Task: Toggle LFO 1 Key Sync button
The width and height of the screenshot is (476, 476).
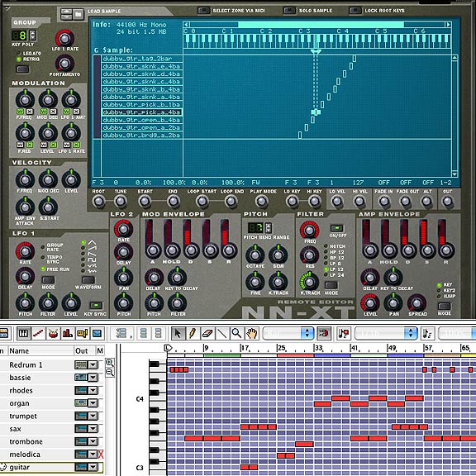Action: pyautogui.click(x=96, y=305)
